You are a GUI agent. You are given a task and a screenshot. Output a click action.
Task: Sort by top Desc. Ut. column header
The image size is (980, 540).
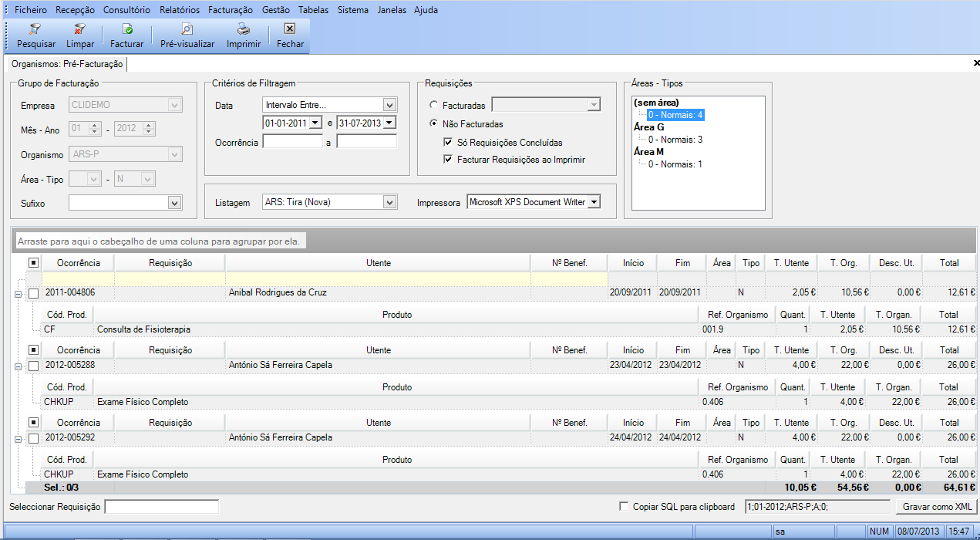pyautogui.click(x=896, y=263)
